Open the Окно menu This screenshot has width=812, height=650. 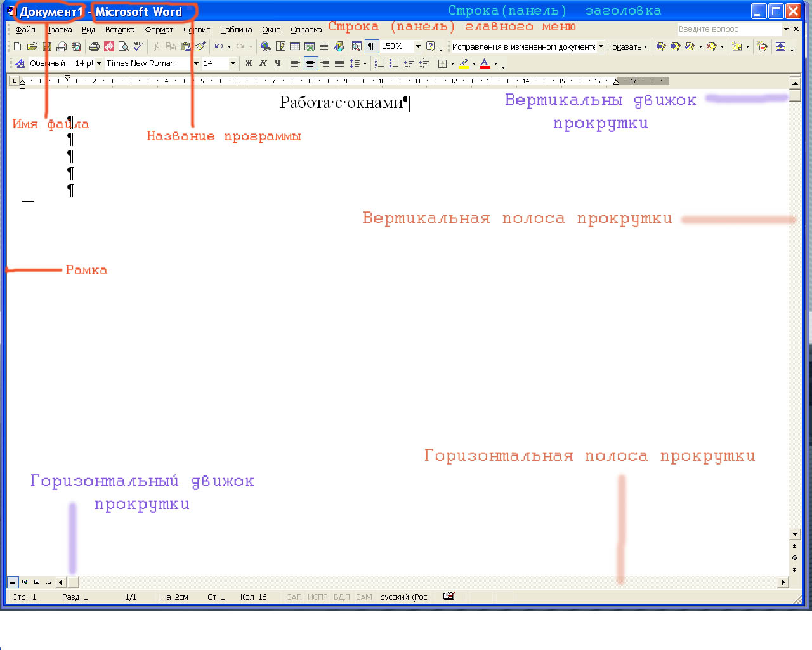[271, 29]
